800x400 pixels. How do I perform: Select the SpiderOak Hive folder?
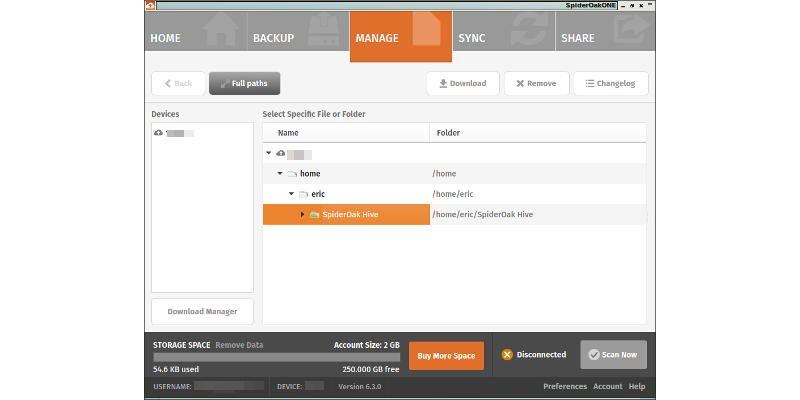coord(454,214)
